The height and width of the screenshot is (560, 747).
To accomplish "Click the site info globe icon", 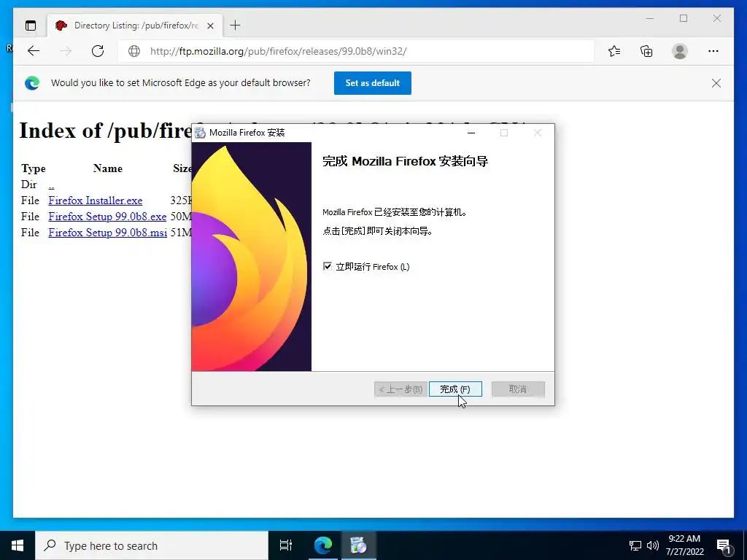I will (x=134, y=51).
